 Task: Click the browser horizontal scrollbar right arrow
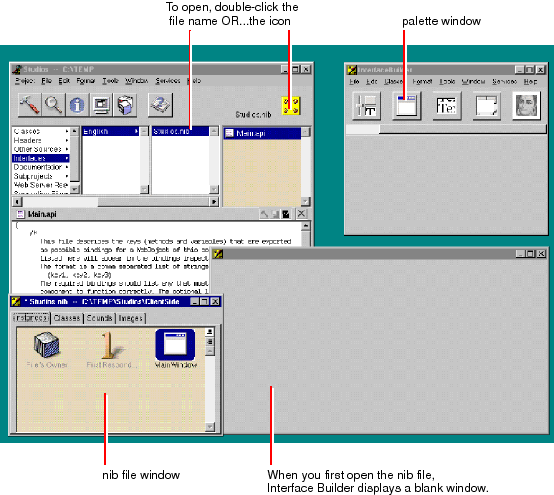214,202
